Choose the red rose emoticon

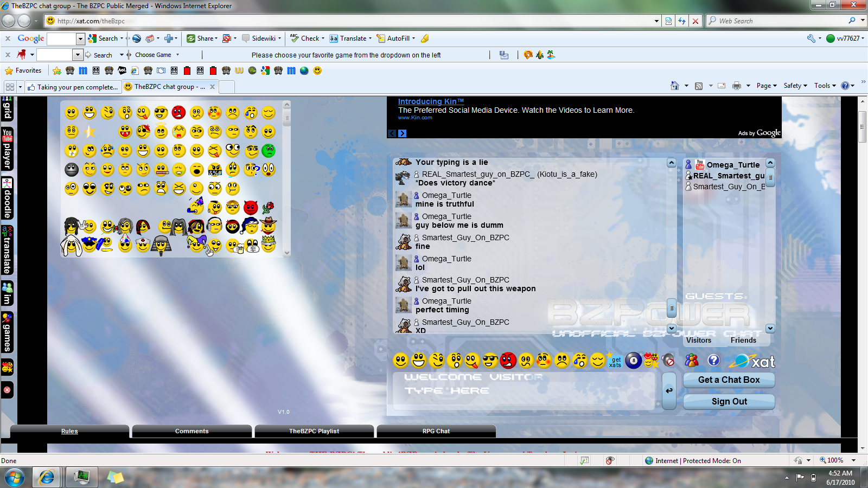pos(268,207)
